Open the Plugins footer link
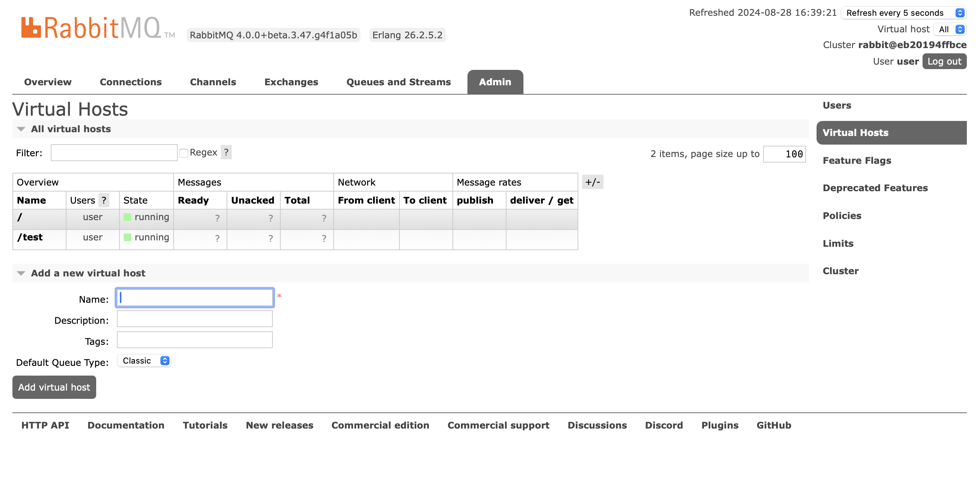This screenshot has width=980, height=486. [x=720, y=425]
